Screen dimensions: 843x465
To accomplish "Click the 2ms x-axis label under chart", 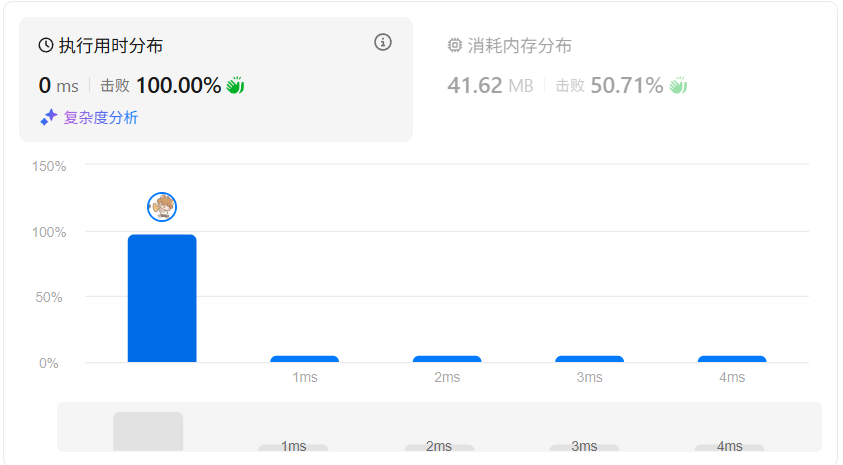I will [447, 377].
